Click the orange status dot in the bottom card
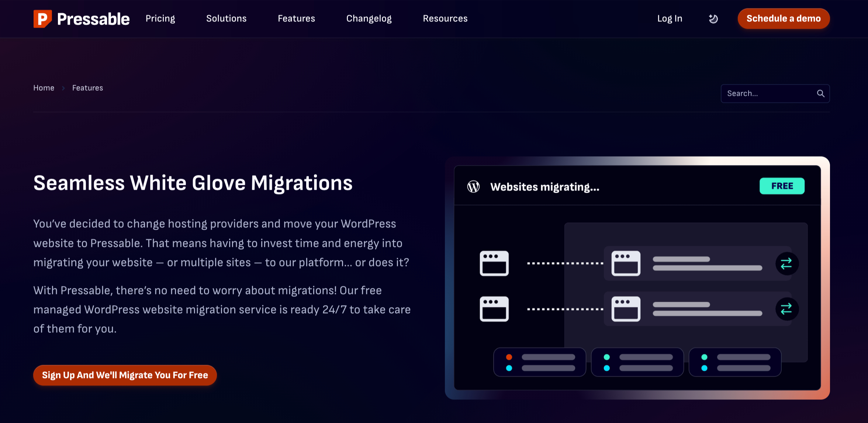The image size is (868, 423). pos(510,357)
